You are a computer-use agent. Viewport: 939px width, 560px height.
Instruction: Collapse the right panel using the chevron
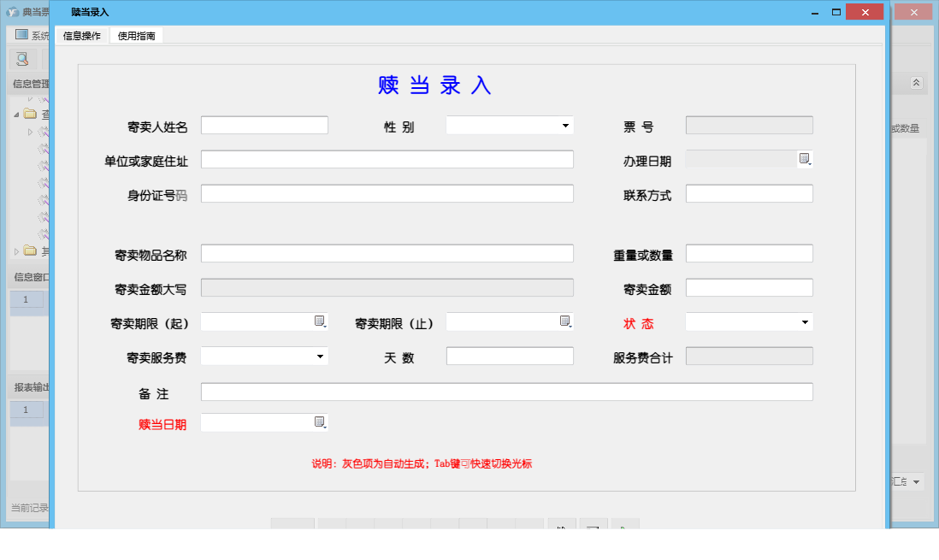point(914,83)
